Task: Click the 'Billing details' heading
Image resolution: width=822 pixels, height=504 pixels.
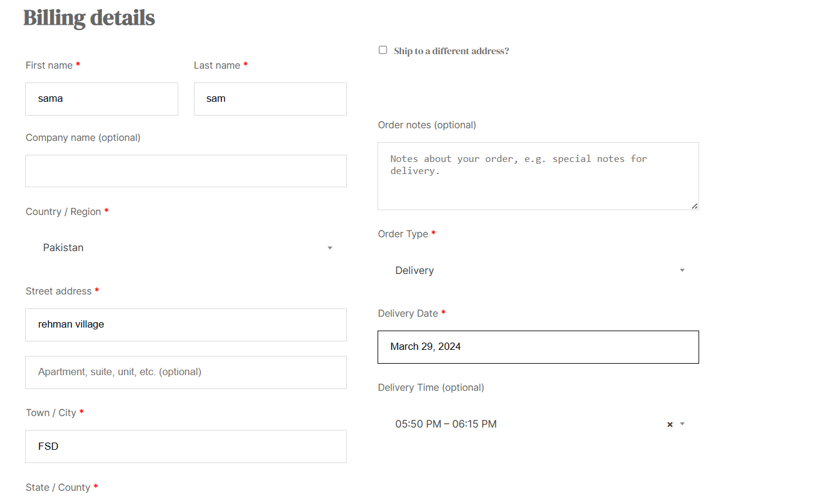Action: pos(89,18)
